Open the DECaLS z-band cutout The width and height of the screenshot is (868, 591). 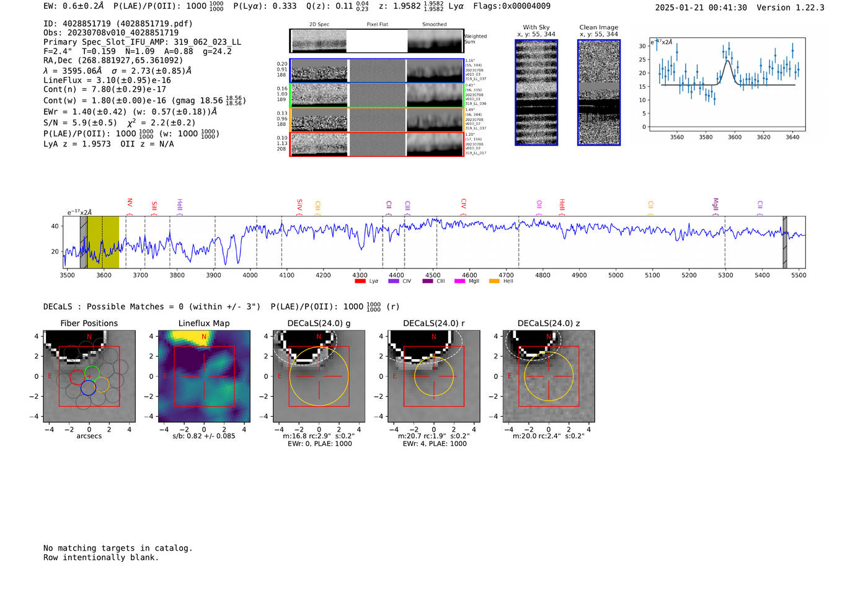(549, 376)
